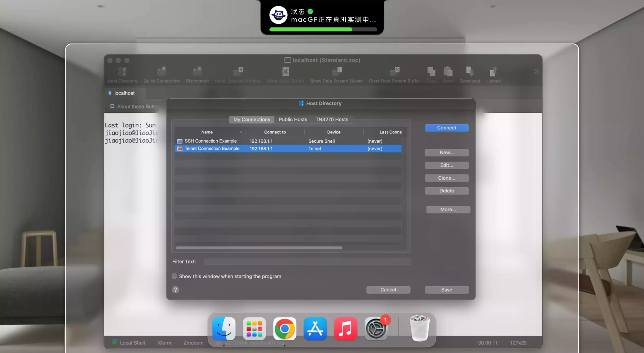Viewport: 644px width, 353px height.
Task: Toggle the Name column sort arrow
Action: (x=241, y=132)
